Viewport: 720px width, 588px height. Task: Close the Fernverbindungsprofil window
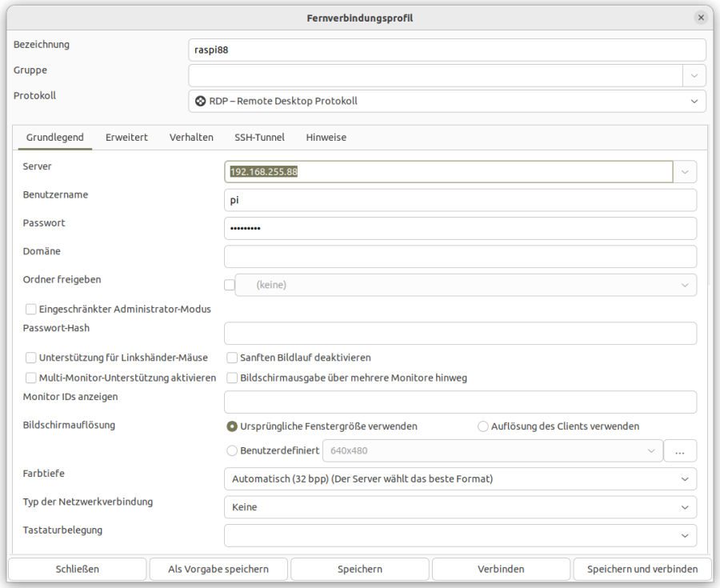pyautogui.click(x=701, y=17)
